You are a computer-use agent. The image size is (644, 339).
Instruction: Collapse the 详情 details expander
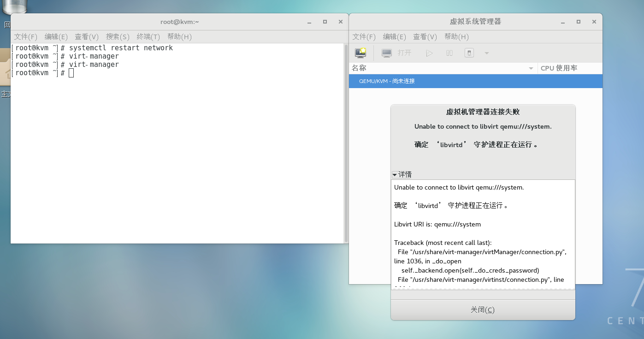[401, 174]
